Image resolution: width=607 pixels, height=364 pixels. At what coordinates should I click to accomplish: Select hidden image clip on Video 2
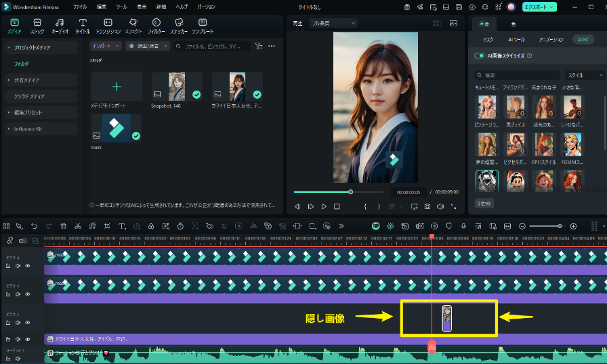click(x=446, y=319)
